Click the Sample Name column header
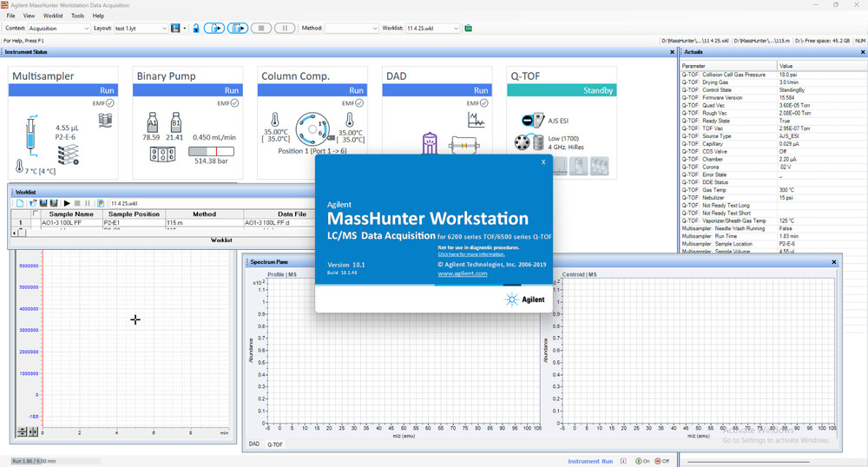The width and height of the screenshot is (868, 467). click(x=71, y=214)
